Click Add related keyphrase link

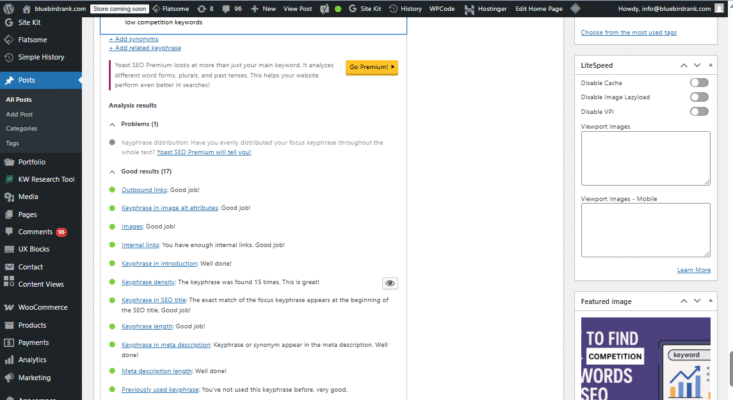pyautogui.click(x=147, y=47)
